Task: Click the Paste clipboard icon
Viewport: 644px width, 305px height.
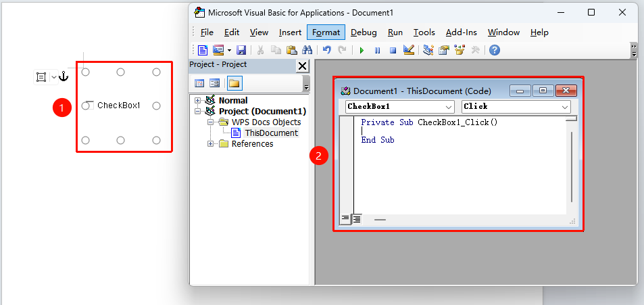Action: click(292, 50)
